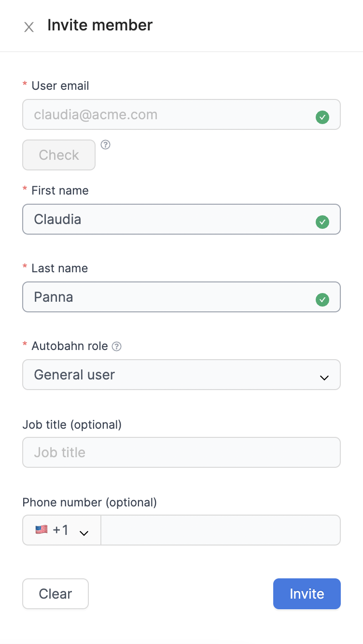Click the help icon beside Check button
363x644 pixels.
105,144
